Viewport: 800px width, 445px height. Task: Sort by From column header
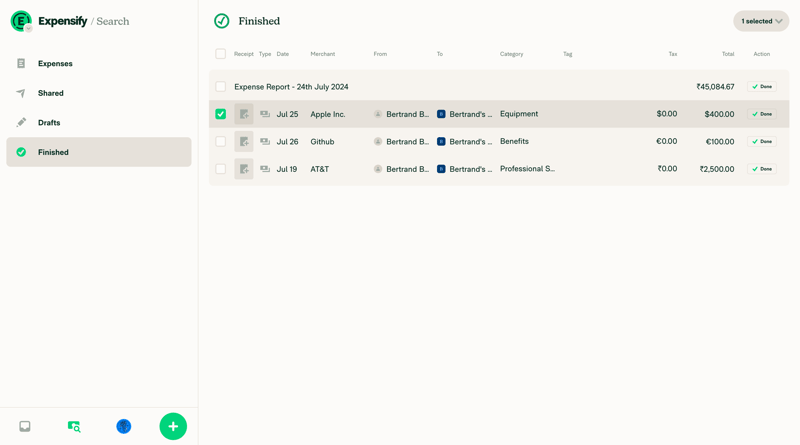click(380, 54)
